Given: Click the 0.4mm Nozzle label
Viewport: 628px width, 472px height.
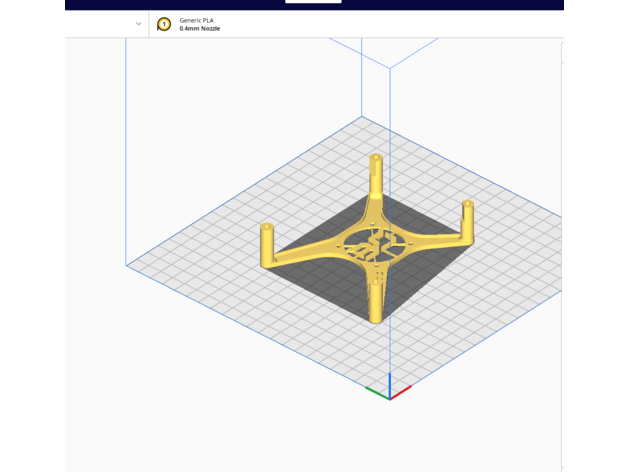Looking at the screenshot, I should pyautogui.click(x=200, y=29).
